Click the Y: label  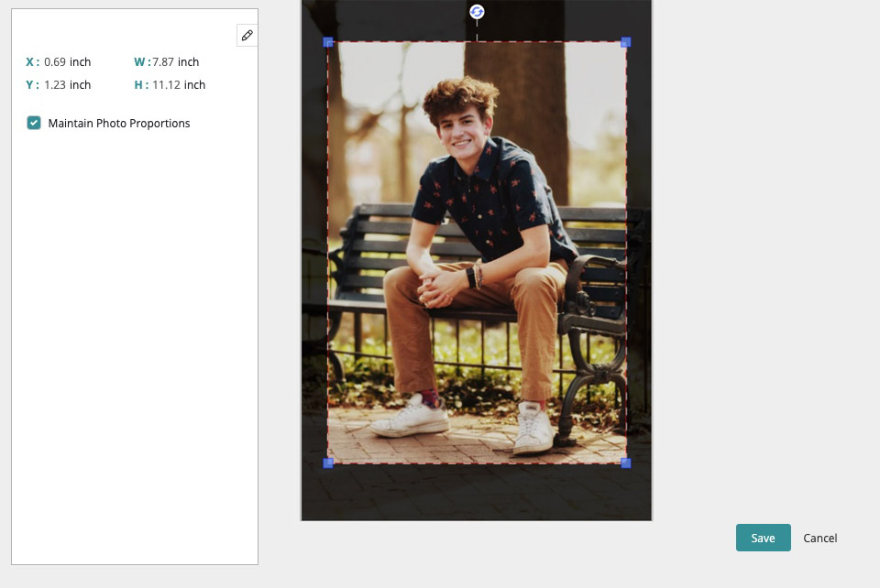click(x=32, y=85)
